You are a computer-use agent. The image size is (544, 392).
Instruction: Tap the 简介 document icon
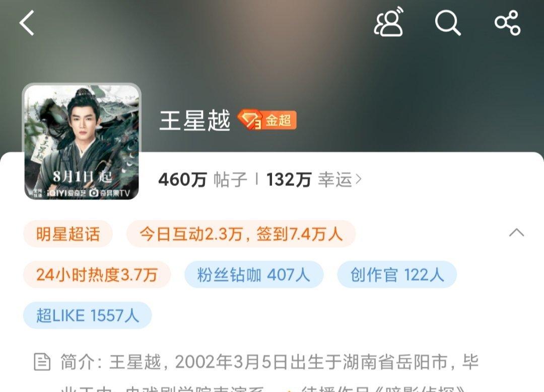[42, 362]
